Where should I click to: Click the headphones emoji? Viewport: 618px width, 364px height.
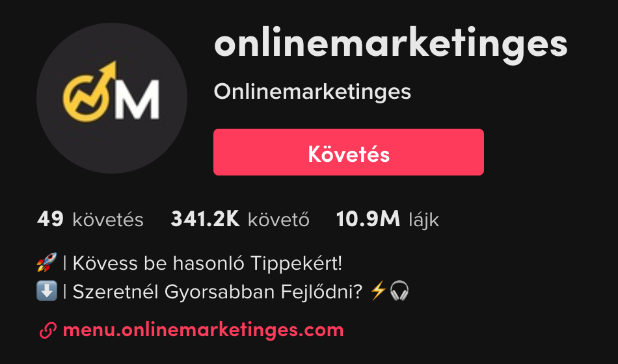(399, 291)
